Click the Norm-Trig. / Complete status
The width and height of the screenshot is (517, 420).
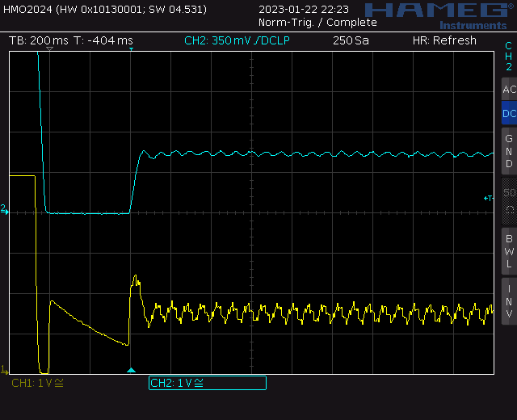click(317, 23)
